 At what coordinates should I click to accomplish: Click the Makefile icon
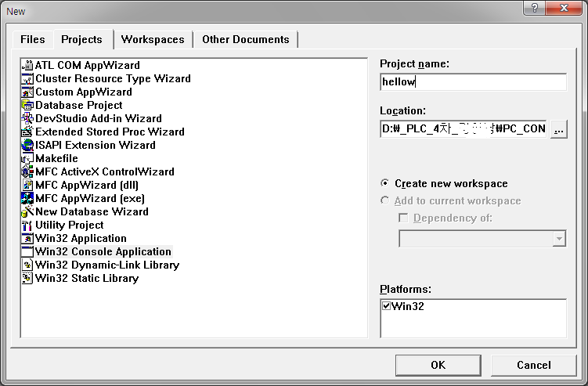27,159
